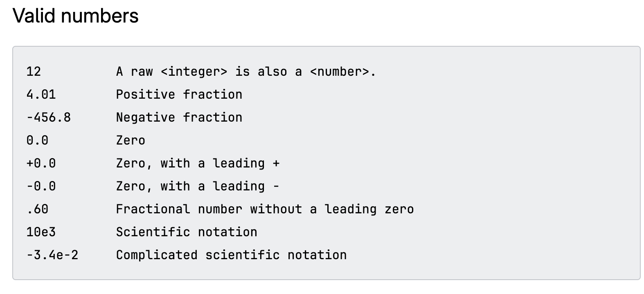Click "Zero, with a leading -" text

point(198,186)
